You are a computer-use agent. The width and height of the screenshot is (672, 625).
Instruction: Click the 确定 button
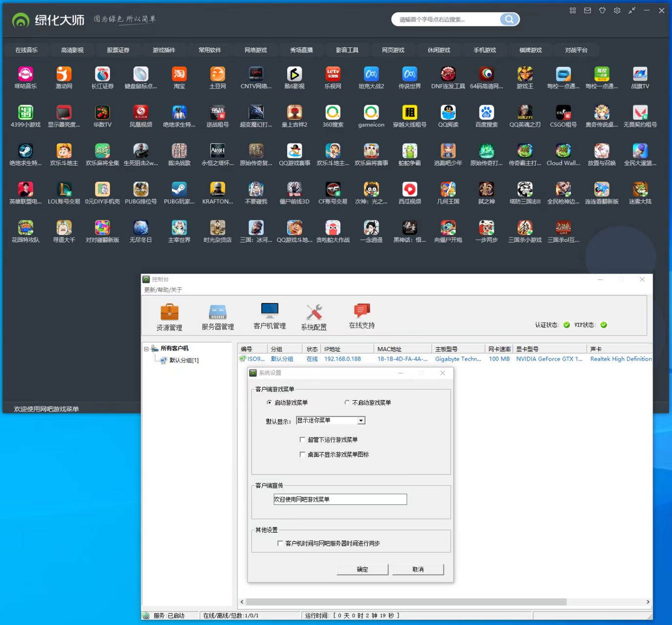click(362, 569)
